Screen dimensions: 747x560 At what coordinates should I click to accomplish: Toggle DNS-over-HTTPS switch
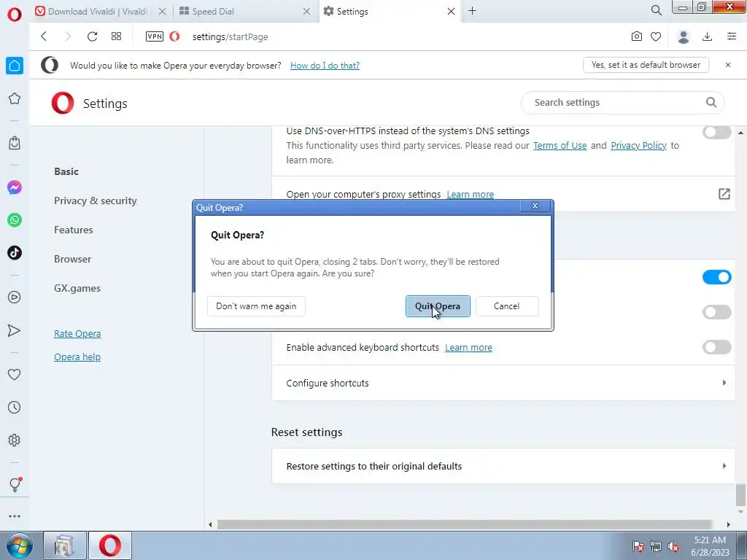(x=716, y=132)
